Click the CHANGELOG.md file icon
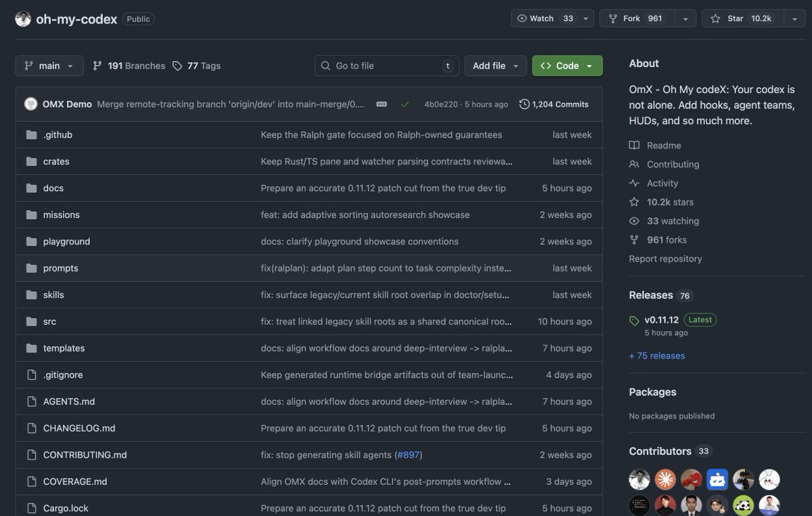The height and width of the screenshot is (516, 812). click(31, 428)
